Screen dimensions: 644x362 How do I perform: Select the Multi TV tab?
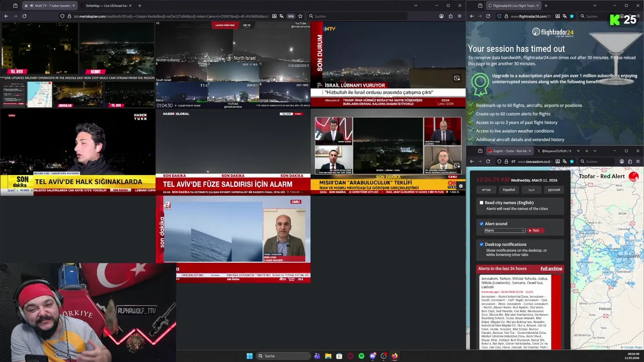[49, 6]
